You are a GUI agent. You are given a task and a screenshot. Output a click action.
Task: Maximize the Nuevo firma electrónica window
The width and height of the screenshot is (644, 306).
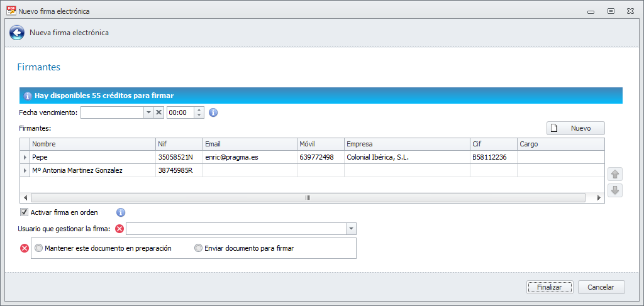(x=611, y=11)
